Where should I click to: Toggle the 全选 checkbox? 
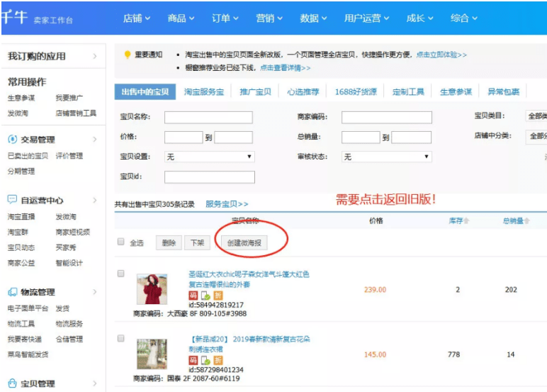tap(120, 242)
